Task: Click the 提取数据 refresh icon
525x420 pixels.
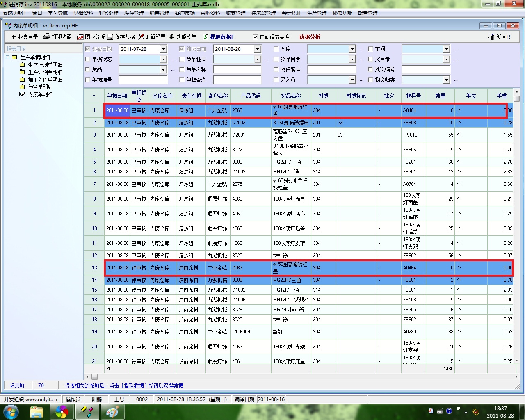Action: (x=205, y=37)
